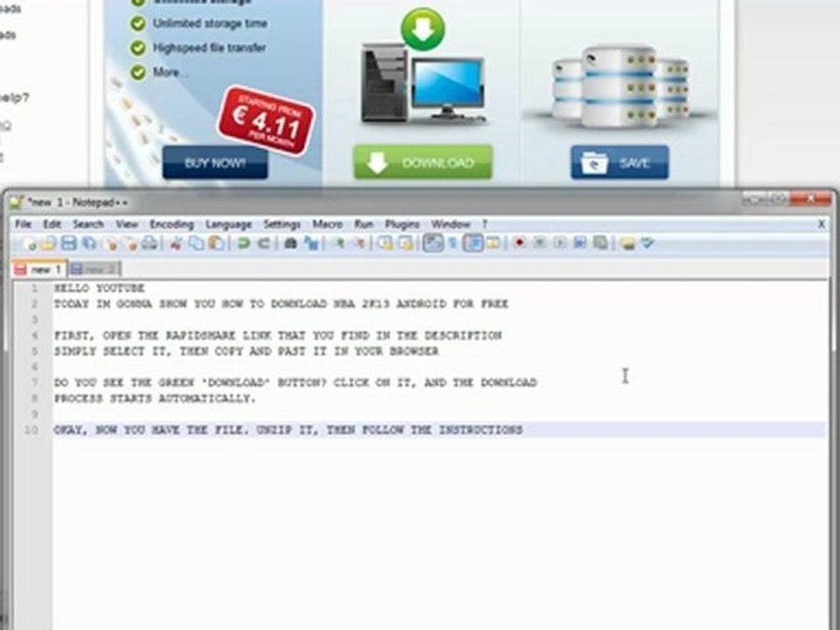Zoom in using the toolbar icon
This screenshot has width=840, height=630.
point(339,244)
